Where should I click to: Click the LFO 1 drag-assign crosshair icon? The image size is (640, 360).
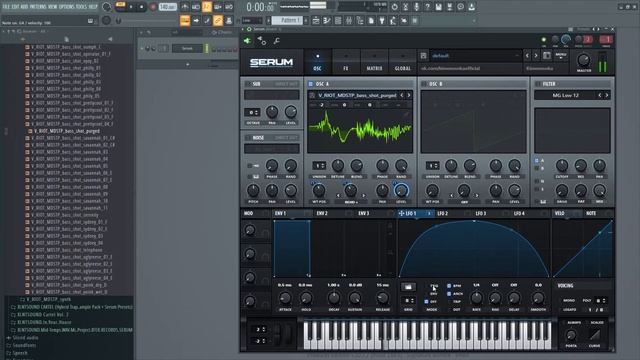(401, 213)
